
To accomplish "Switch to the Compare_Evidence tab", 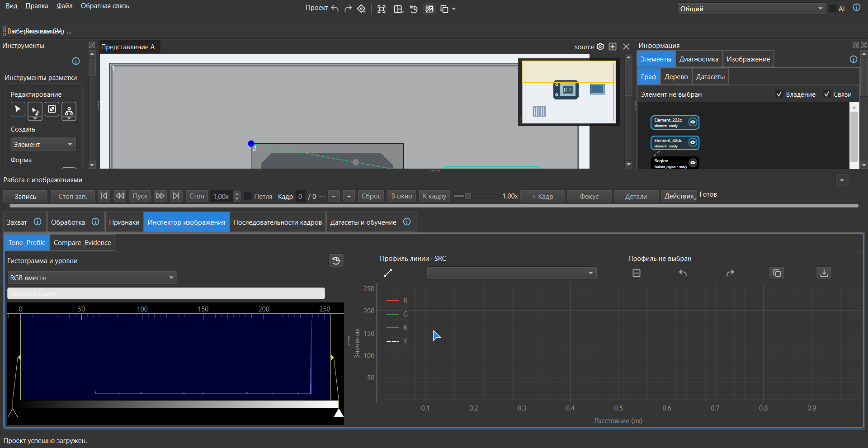I will 82,243.
